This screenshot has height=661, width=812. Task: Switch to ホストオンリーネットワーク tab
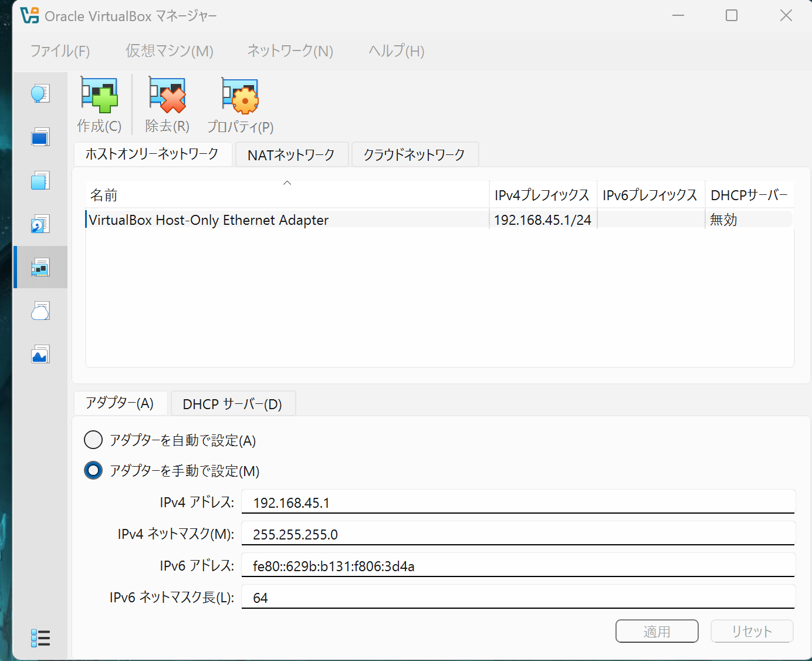[153, 154]
